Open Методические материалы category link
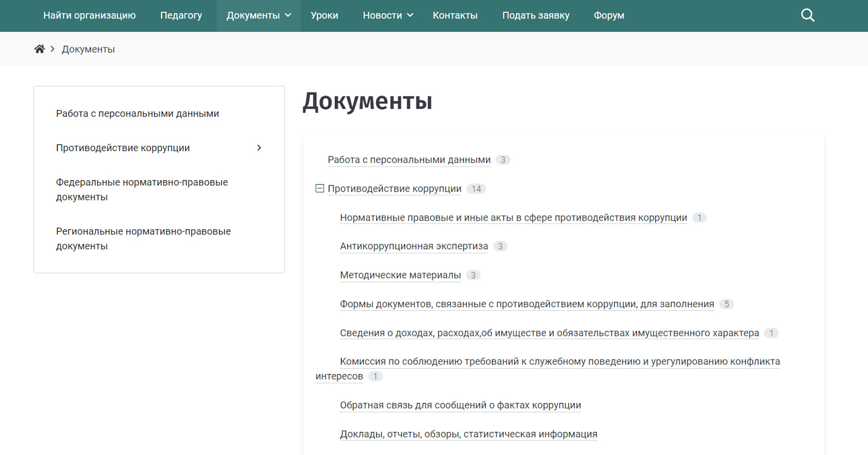Image resolution: width=868 pixels, height=455 pixels. tap(400, 275)
